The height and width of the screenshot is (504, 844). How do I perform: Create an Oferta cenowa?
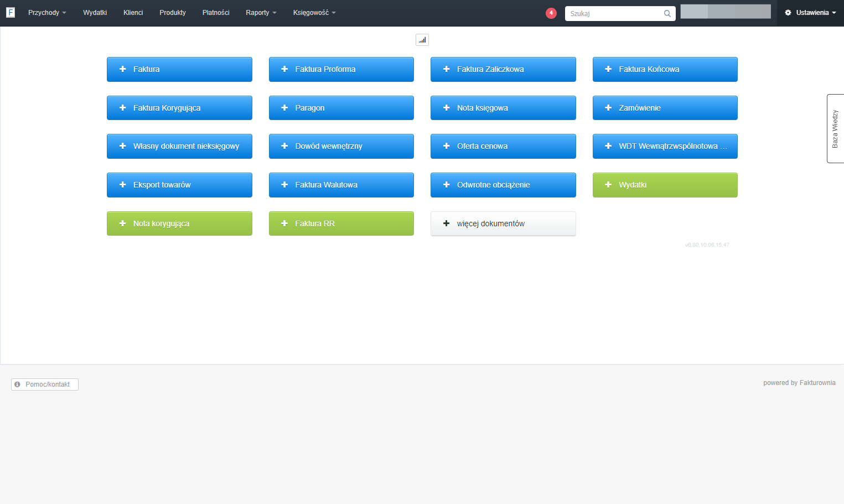pos(503,146)
